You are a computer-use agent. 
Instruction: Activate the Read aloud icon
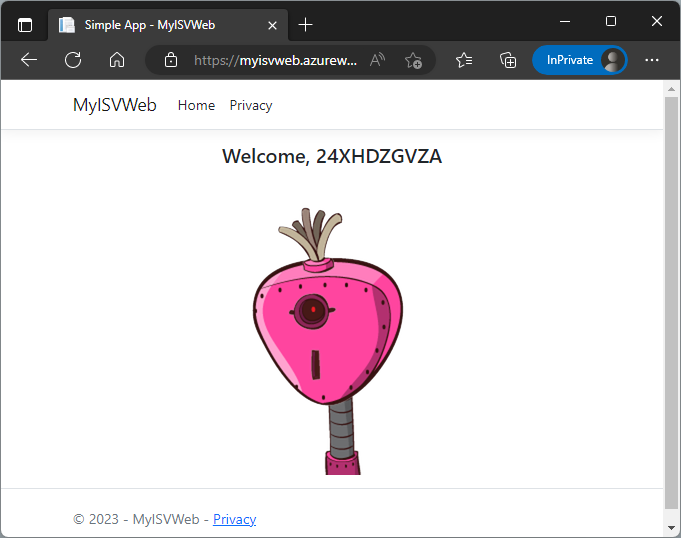pyautogui.click(x=377, y=60)
